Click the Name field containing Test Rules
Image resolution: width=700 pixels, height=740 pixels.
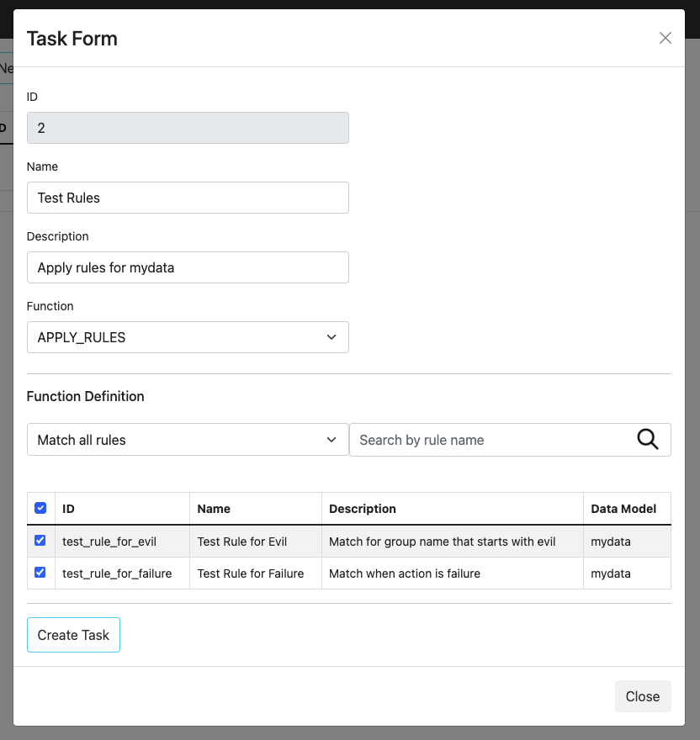(x=188, y=198)
